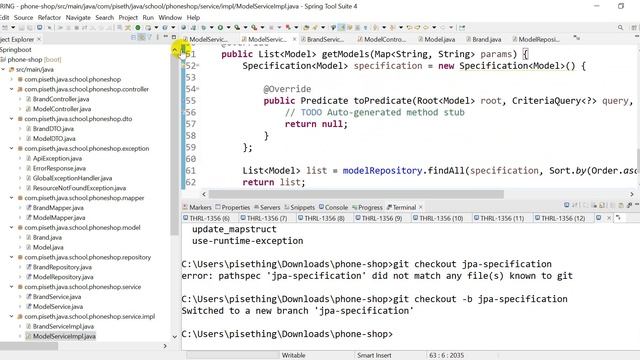
Task: Open the Navigate menu
Action: coord(78,18)
